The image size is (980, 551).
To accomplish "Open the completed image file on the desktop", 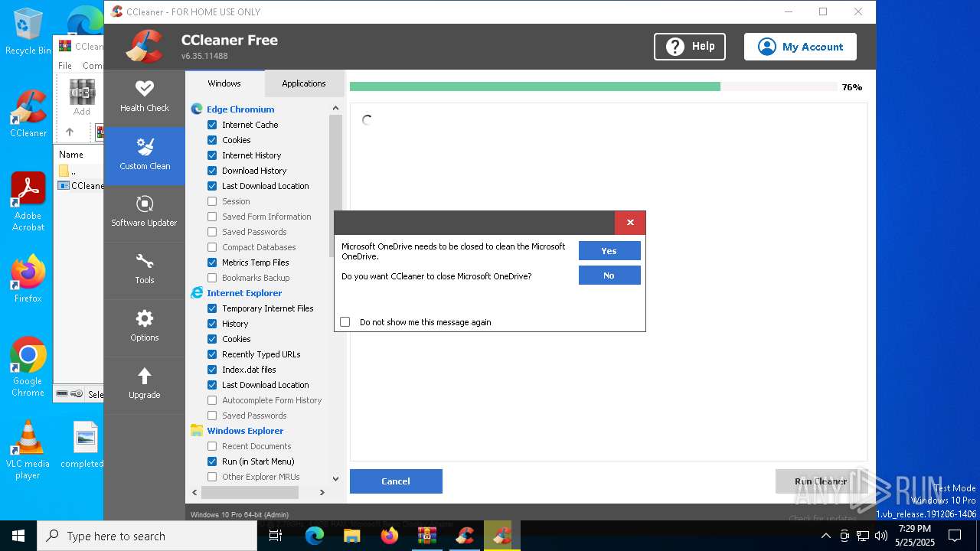I will click(x=83, y=445).
